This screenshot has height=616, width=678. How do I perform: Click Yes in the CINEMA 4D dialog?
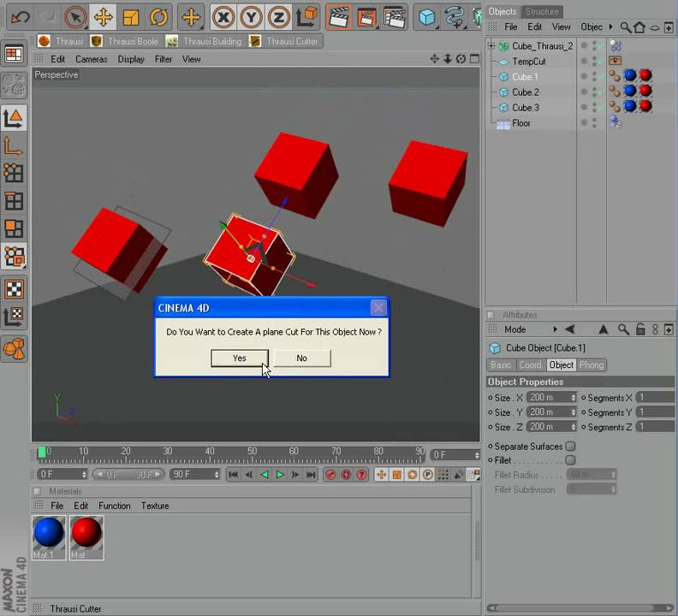coord(239,358)
